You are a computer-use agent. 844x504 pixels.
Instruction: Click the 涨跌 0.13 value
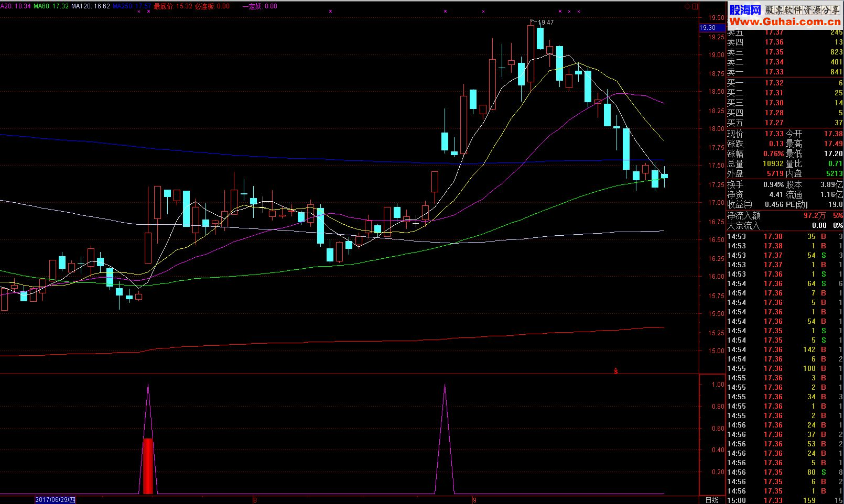[x=776, y=144]
